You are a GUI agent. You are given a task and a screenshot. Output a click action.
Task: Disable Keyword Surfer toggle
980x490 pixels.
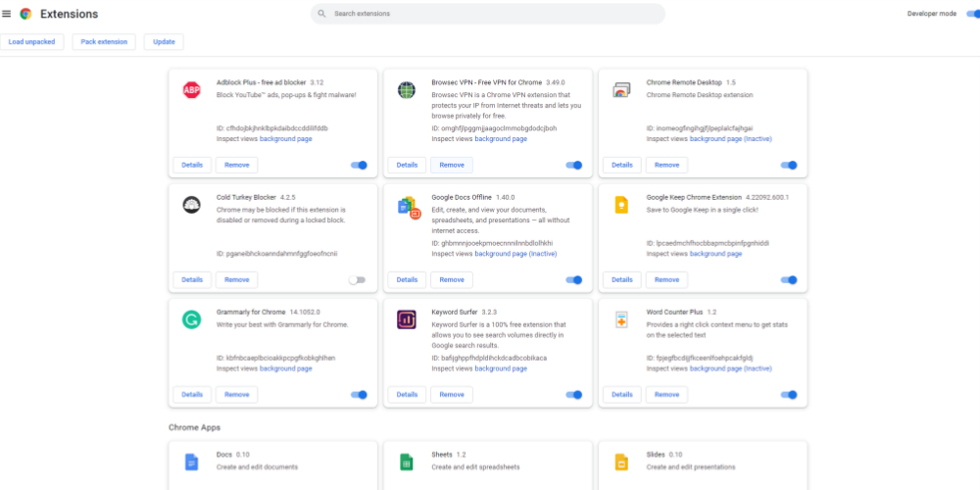point(573,394)
